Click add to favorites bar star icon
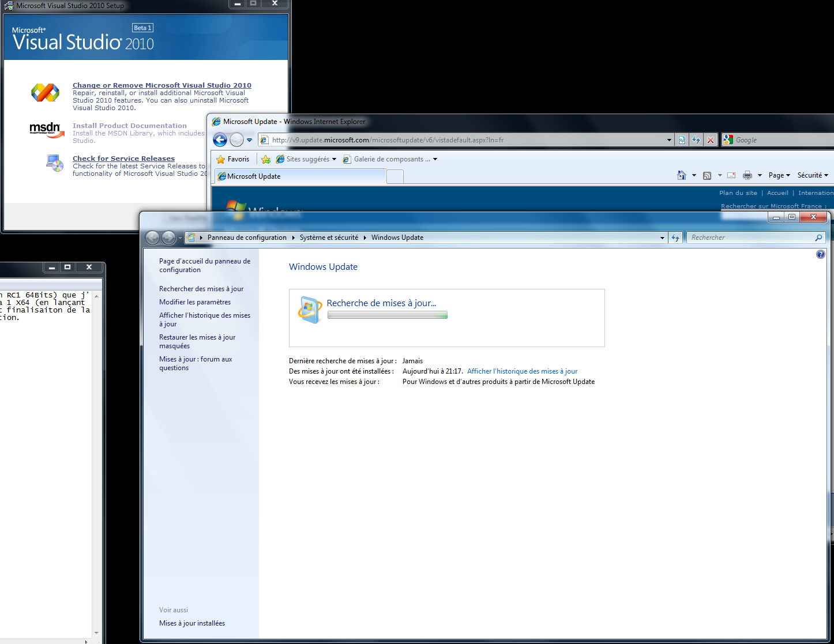Image resolution: width=834 pixels, height=644 pixels. click(266, 159)
